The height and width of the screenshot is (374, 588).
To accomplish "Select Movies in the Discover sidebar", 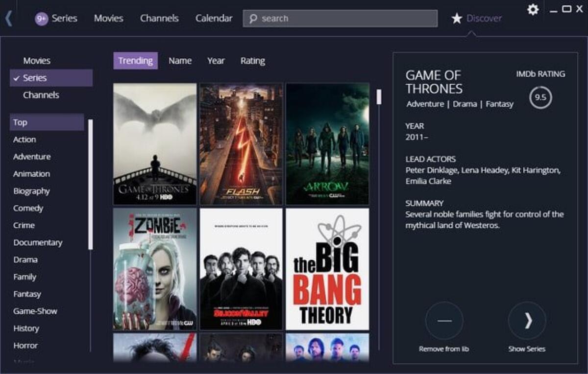I will [36, 60].
